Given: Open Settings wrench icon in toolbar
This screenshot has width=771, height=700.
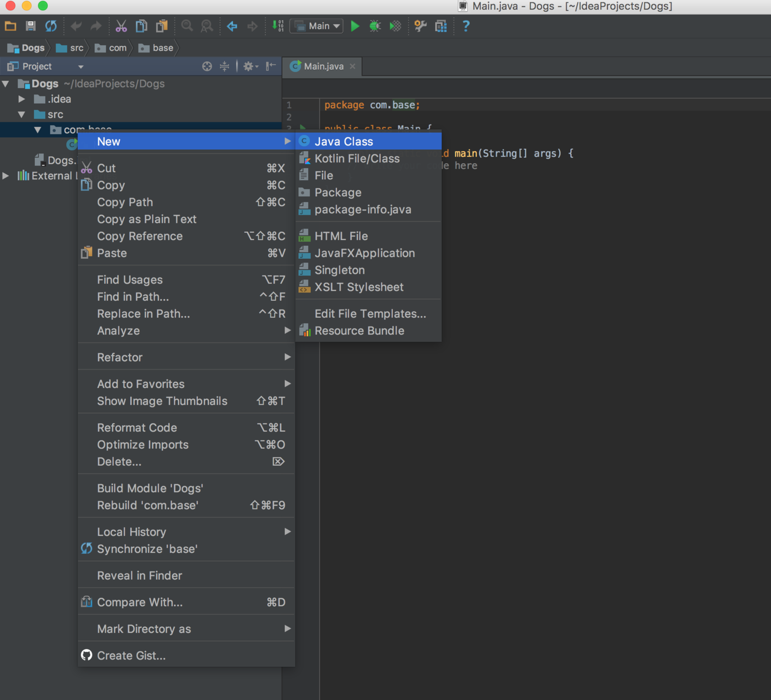Looking at the screenshot, I should (420, 26).
